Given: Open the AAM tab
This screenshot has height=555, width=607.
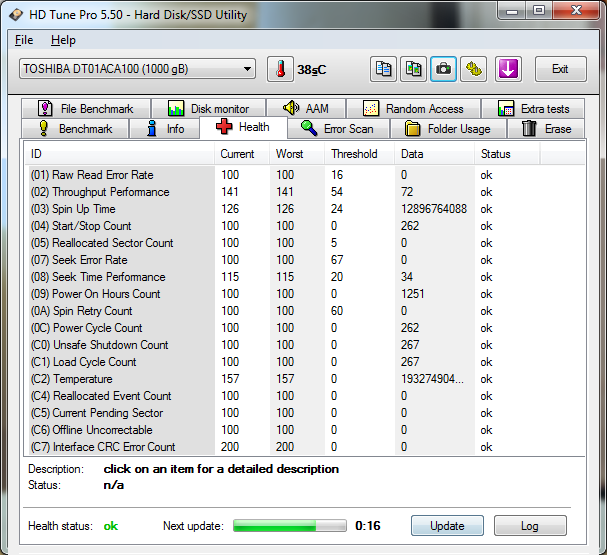Looking at the screenshot, I should 306,109.
